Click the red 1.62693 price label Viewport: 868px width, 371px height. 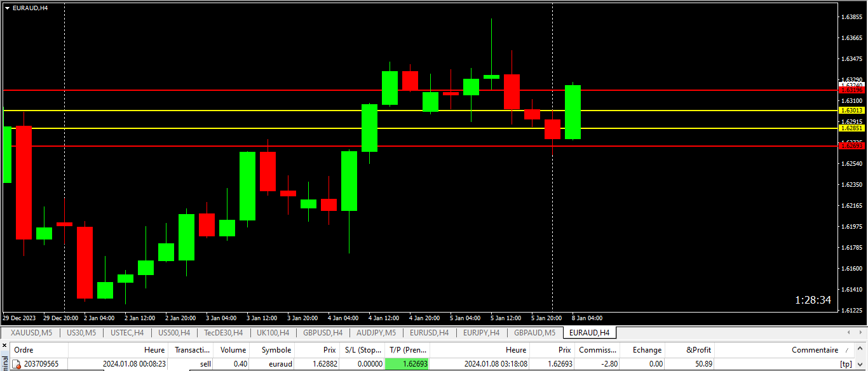point(851,146)
